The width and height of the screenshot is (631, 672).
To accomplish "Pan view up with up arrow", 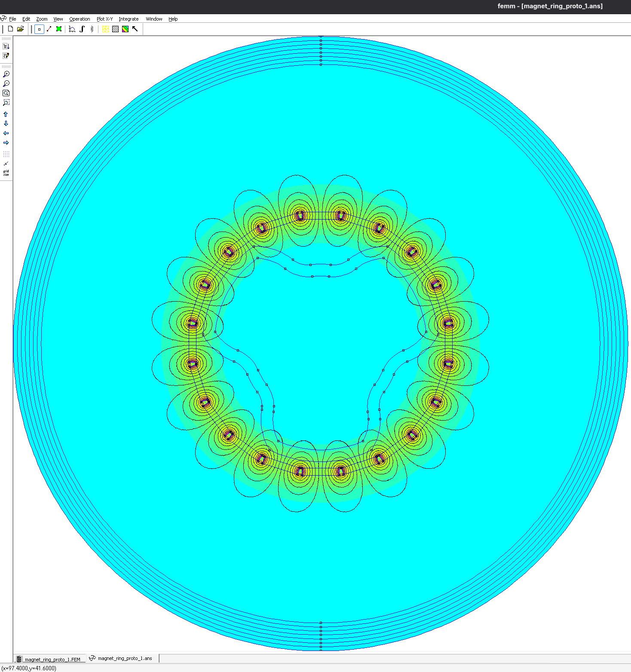I will 6,114.
